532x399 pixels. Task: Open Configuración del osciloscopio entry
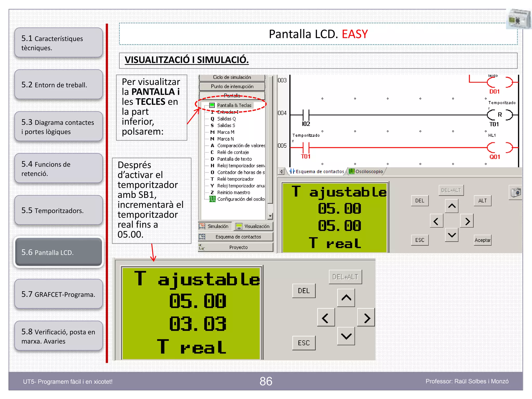point(241,199)
